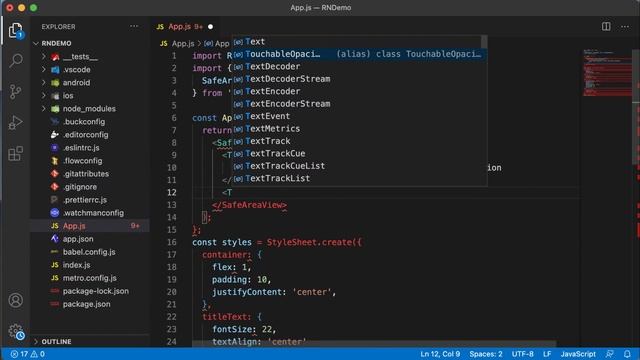This screenshot has width=640, height=360.
Task: Click feedback icon in status bar
Action: pos(610,354)
